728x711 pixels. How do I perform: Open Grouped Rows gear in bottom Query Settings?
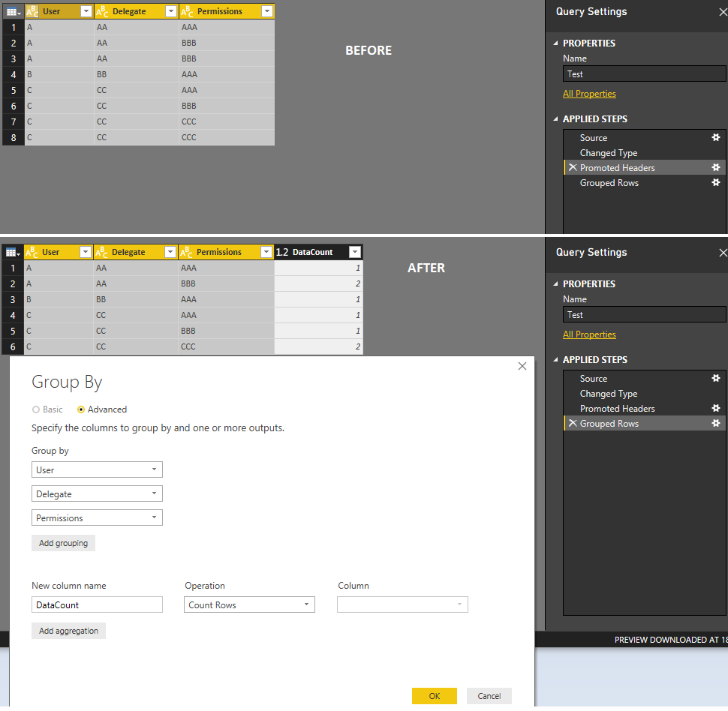coord(716,423)
